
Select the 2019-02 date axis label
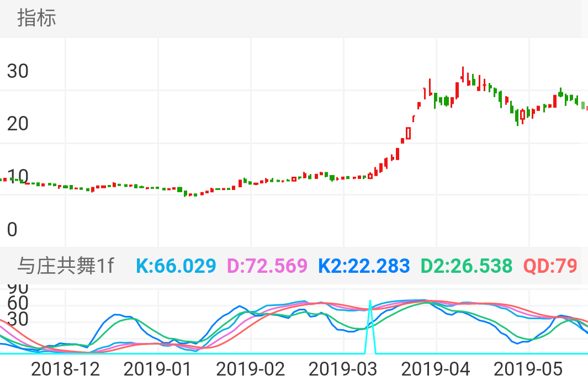tap(251, 368)
